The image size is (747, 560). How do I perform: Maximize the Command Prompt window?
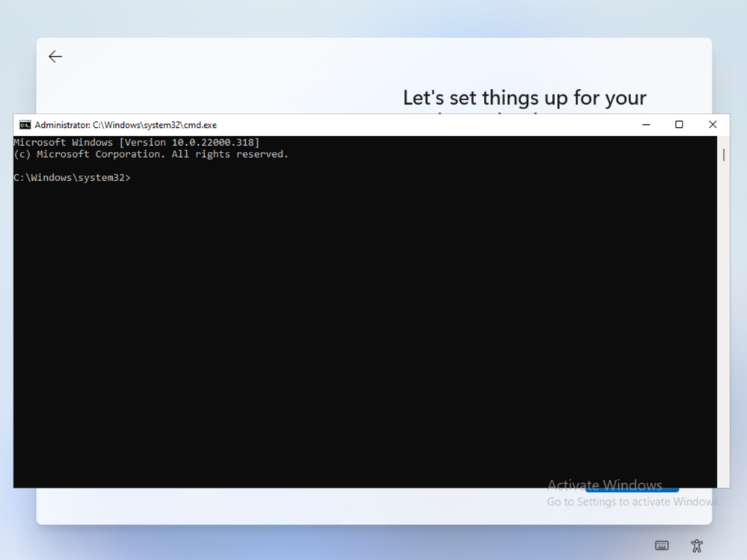point(679,125)
